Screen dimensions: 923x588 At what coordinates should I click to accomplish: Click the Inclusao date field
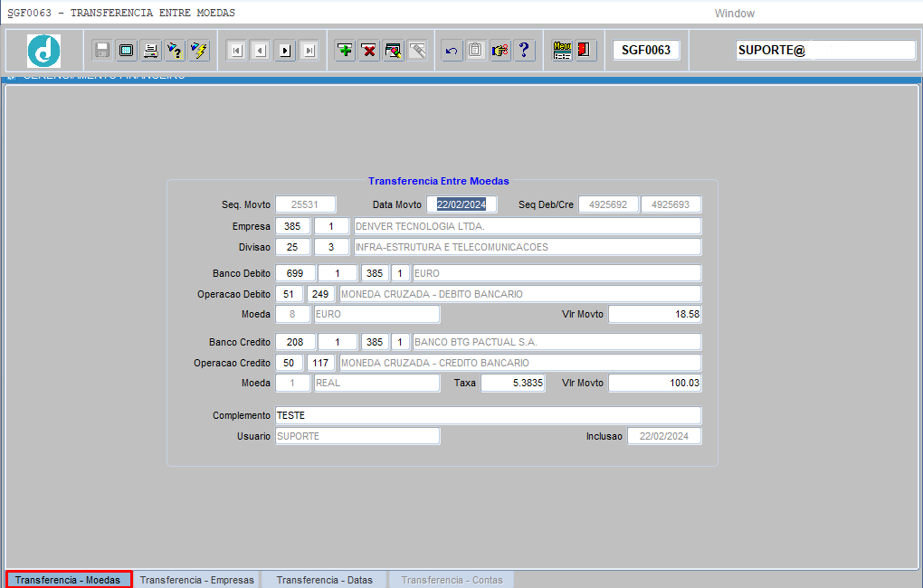point(664,436)
